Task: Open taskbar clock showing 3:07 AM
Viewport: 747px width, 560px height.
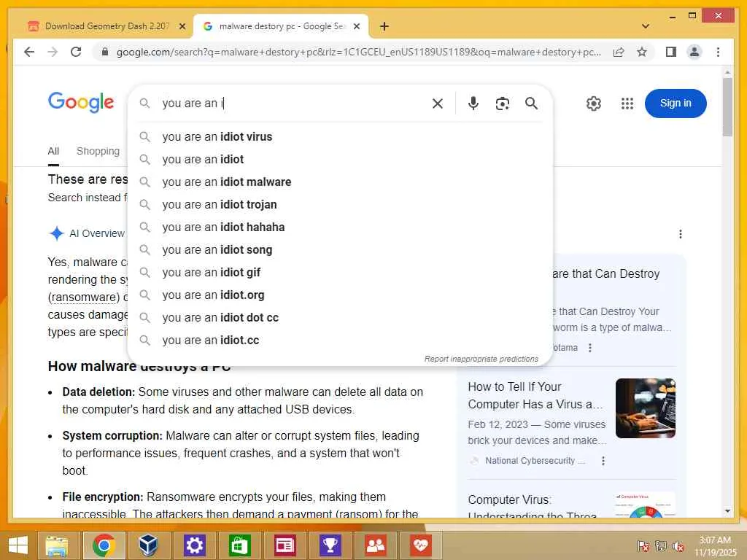Action: pos(715,546)
